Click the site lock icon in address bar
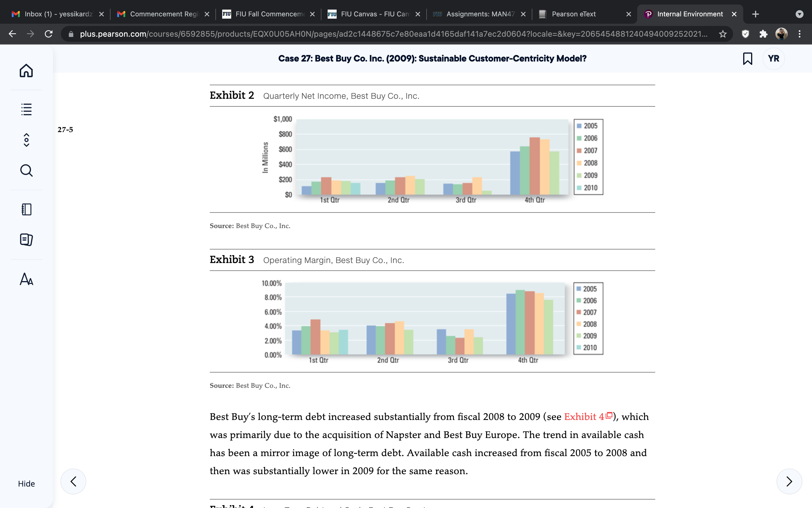The height and width of the screenshot is (508, 812). coord(71,34)
